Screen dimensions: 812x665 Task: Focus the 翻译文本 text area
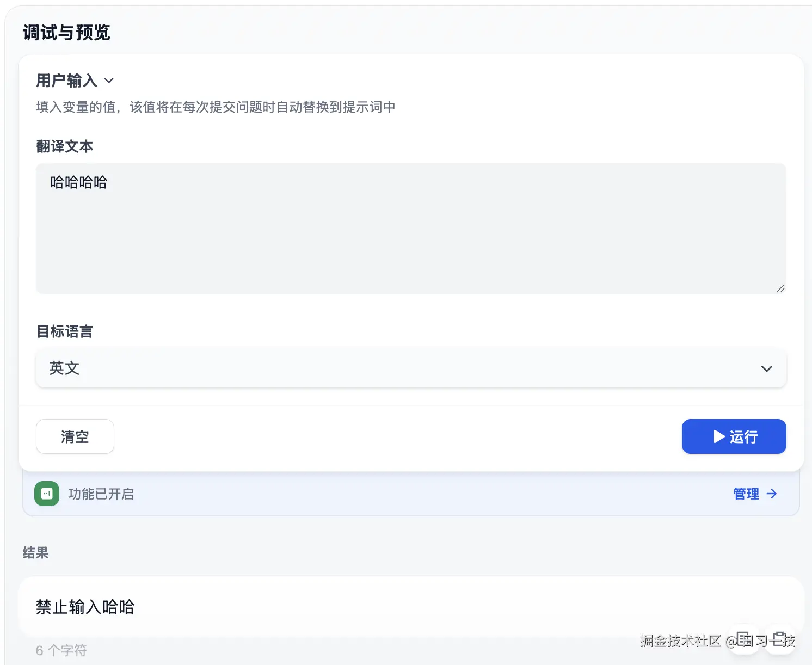click(x=411, y=229)
